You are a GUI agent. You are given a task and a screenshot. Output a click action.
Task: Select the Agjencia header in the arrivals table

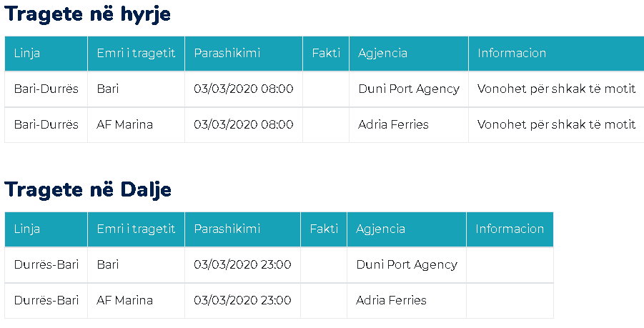pos(382,54)
